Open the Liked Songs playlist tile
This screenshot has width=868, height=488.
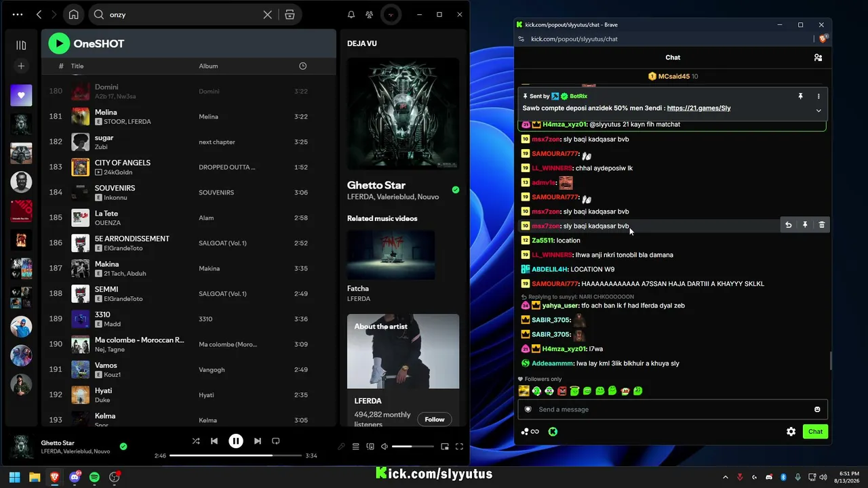pos(21,96)
